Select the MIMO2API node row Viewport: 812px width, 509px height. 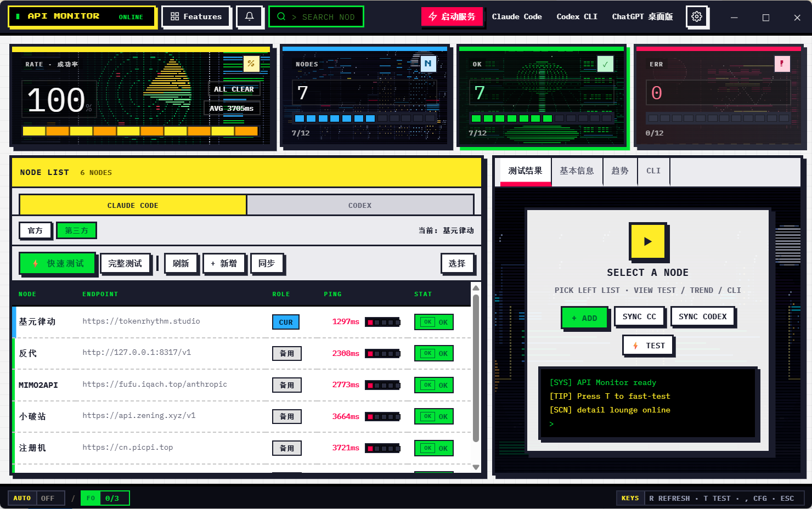241,385
